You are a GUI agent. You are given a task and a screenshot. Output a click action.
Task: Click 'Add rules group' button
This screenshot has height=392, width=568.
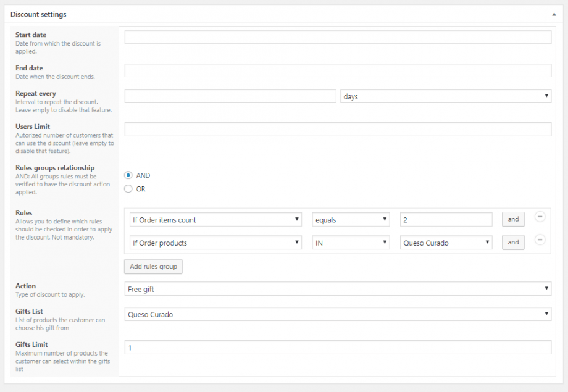click(x=154, y=267)
